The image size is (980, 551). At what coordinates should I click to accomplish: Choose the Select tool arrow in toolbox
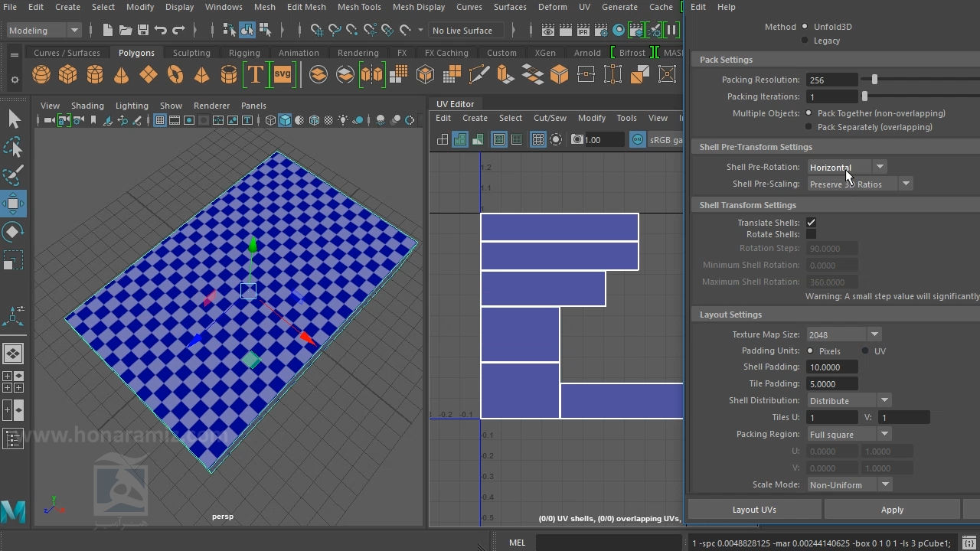14,119
